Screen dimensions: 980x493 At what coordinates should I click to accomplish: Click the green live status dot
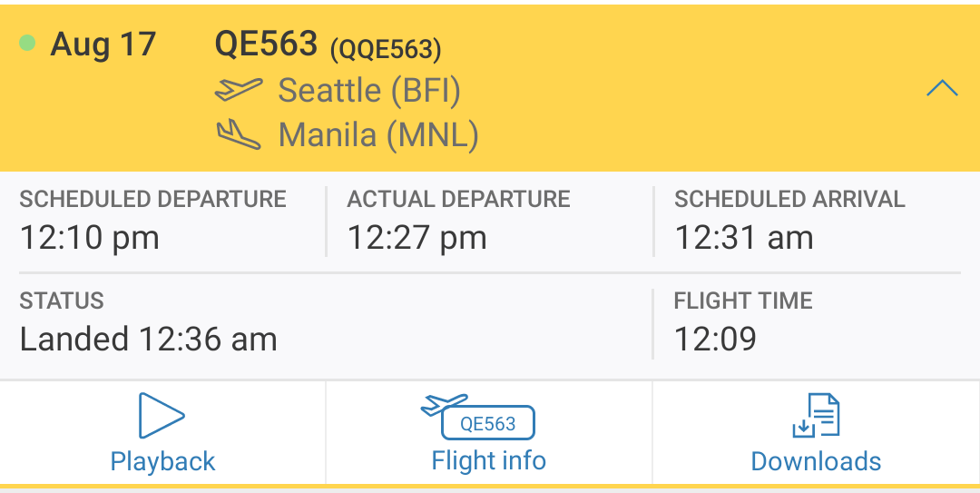click(x=28, y=43)
